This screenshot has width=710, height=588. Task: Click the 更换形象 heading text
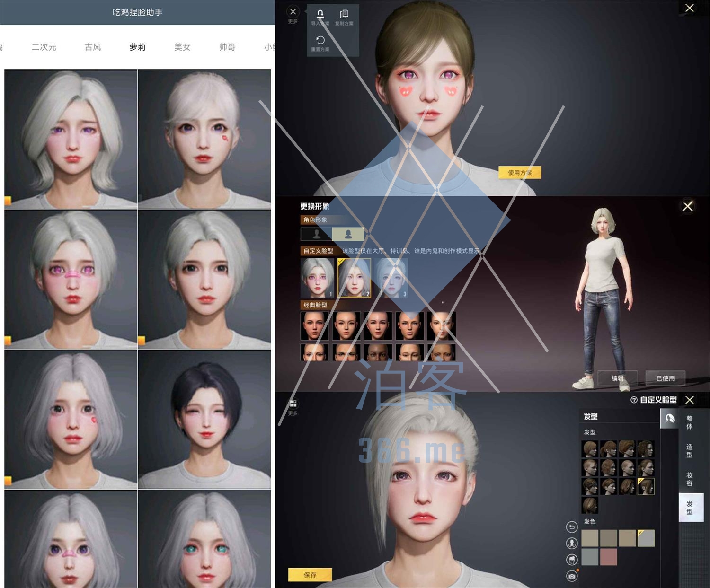pos(315,206)
